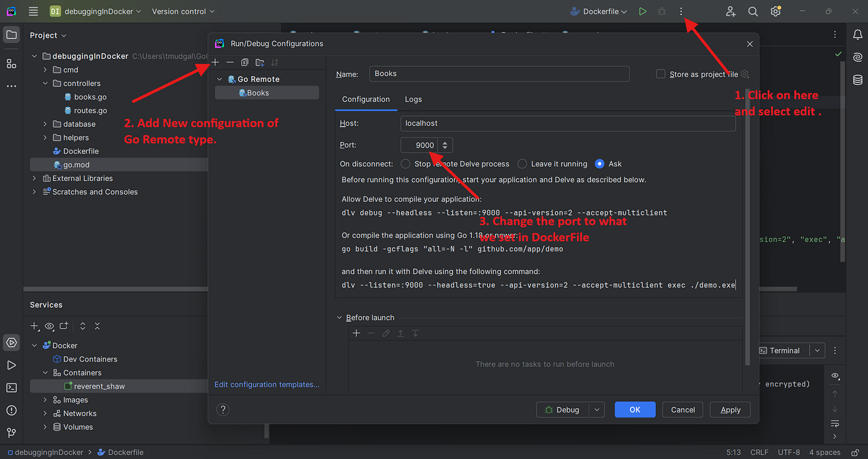The height and width of the screenshot is (459, 868).
Task: Open the More Actions three-dot menu
Action: click(x=681, y=11)
